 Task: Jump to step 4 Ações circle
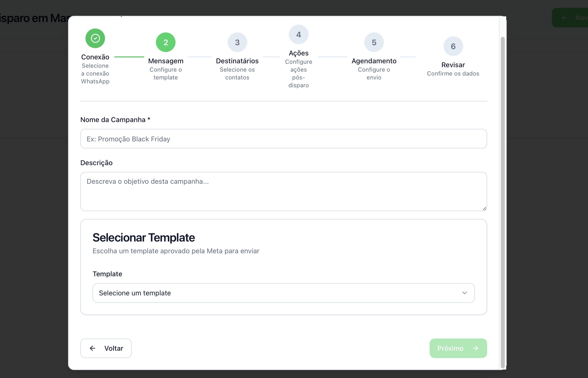(x=298, y=35)
